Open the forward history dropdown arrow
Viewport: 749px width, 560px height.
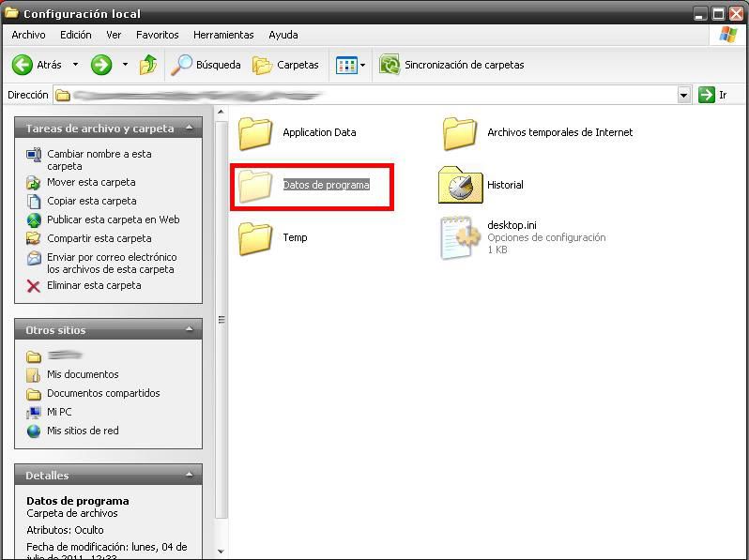pos(125,65)
